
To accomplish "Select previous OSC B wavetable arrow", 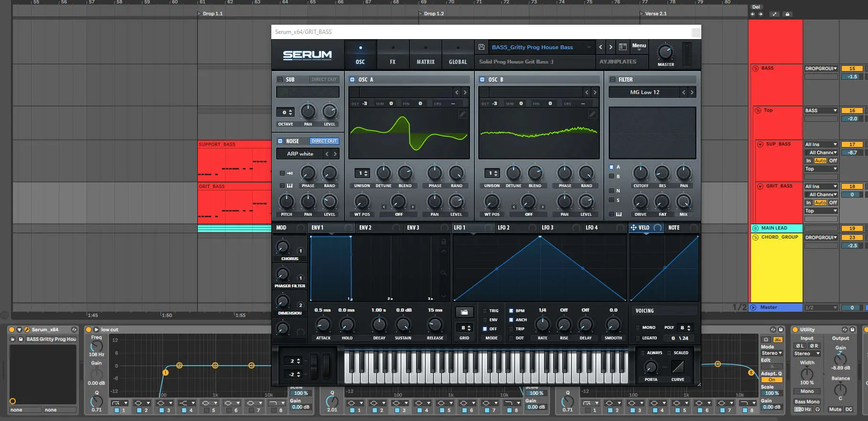I will [587, 92].
